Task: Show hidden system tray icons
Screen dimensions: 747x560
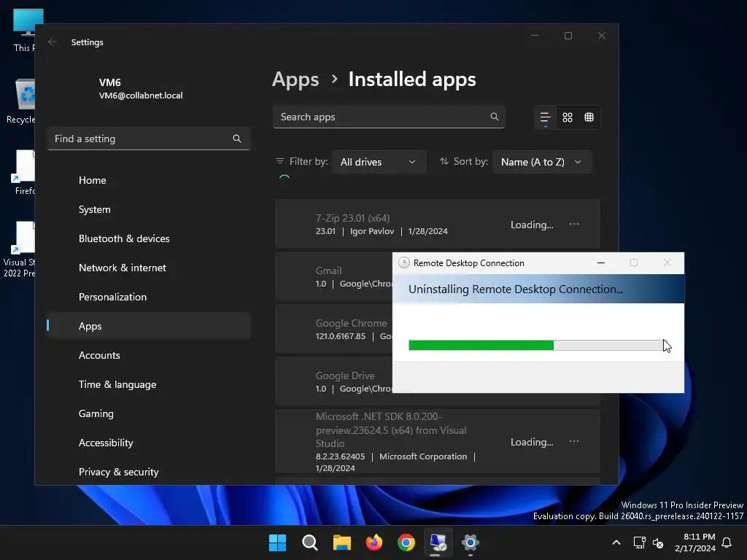Action: point(616,542)
